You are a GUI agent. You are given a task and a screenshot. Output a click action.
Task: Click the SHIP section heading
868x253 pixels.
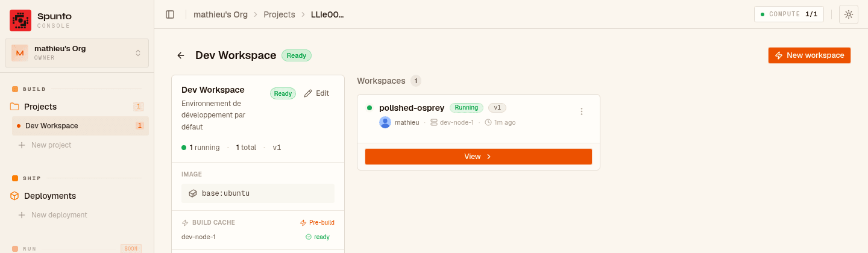32,178
